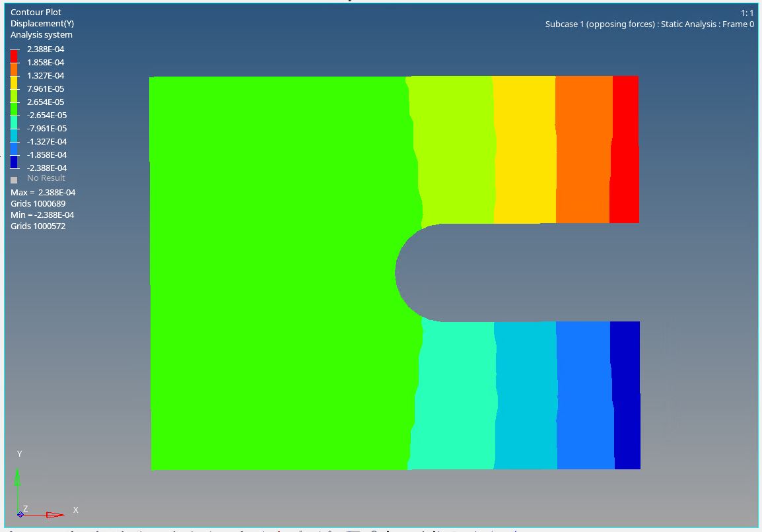762x532 pixels.
Task: Click the Displacement(Y) result type label
Action: click(42, 24)
